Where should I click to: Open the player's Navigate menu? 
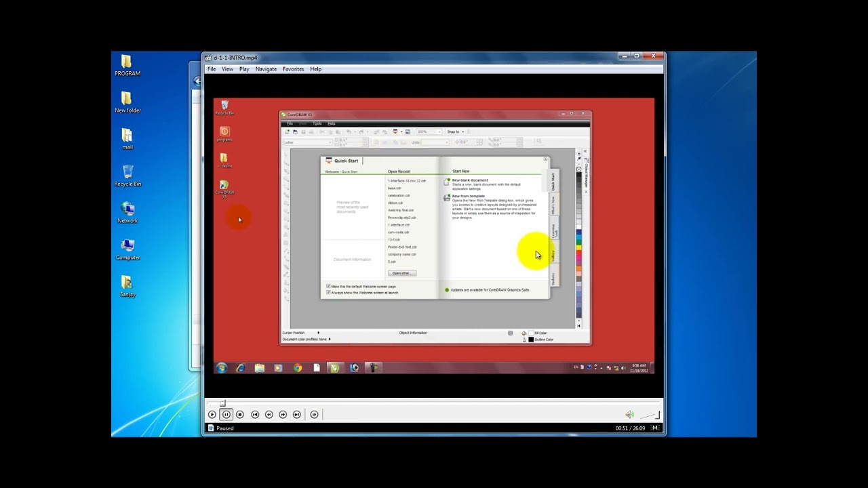coord(266,69)
